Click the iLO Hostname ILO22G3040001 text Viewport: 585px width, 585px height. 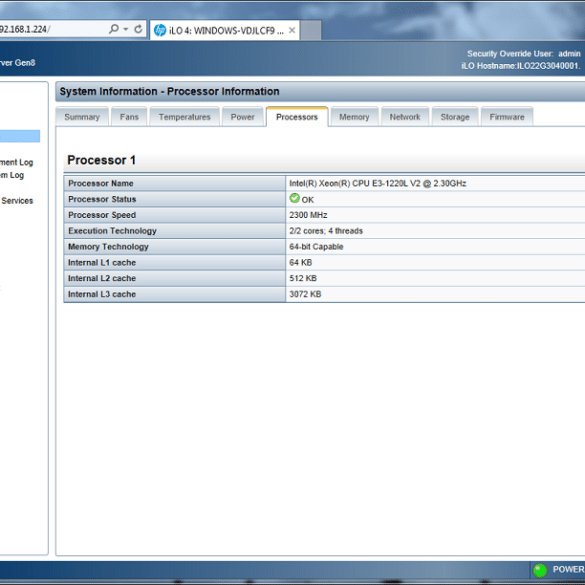[x=521, y=66]
